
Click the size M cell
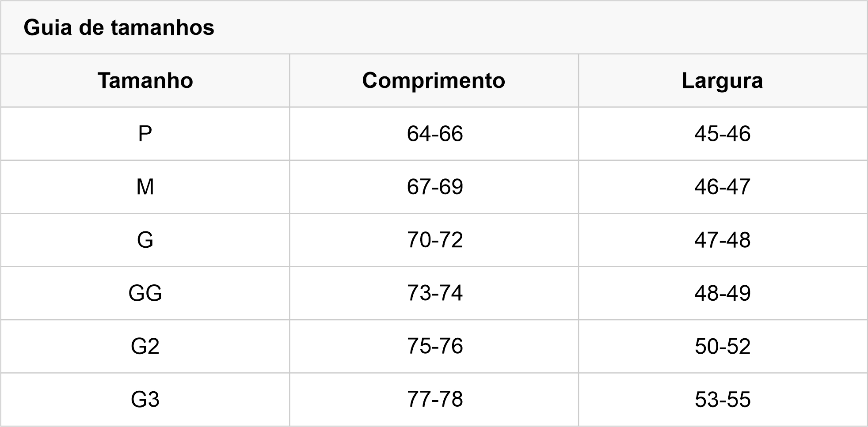click(145, 187)
